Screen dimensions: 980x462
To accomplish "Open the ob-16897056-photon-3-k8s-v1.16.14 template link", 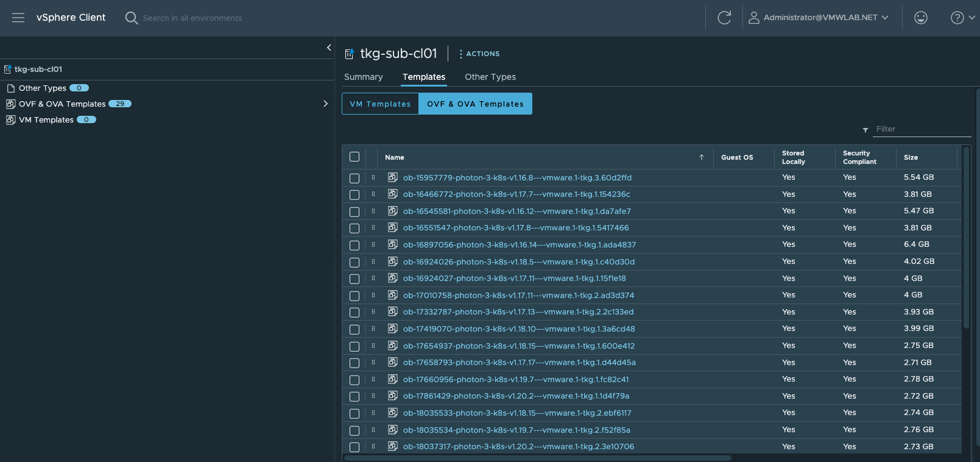I will [x=520, y=244].
